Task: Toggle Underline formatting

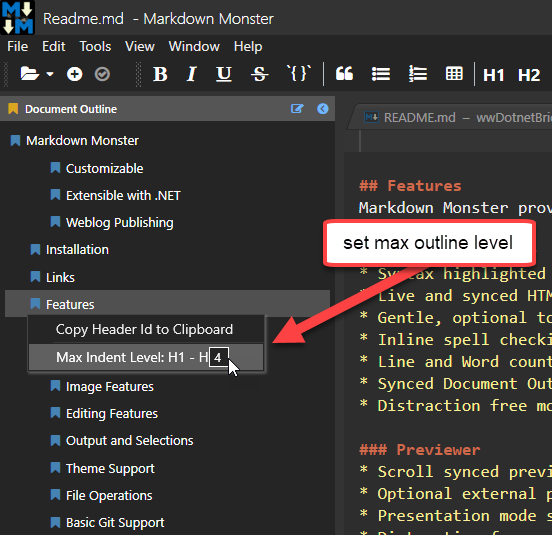Action: (224, 74)
